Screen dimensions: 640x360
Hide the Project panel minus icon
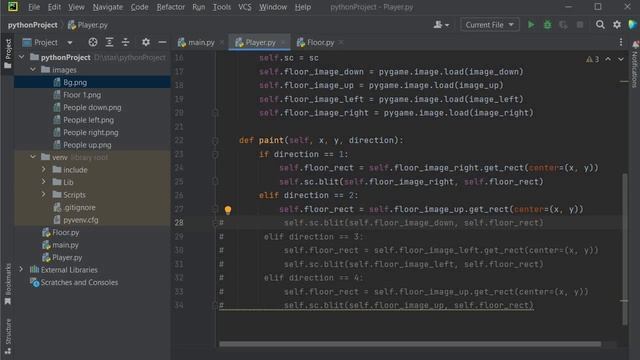162,42
